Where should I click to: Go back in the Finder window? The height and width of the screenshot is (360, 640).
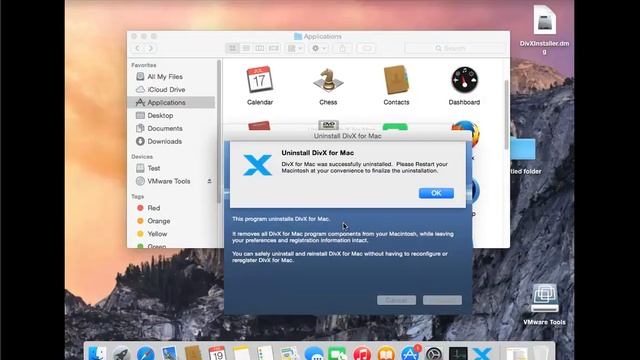click(138, 48)
